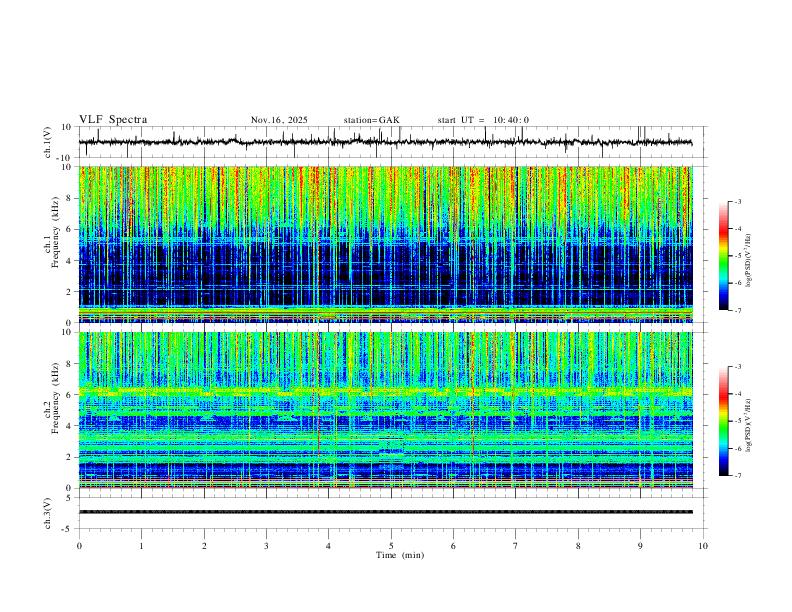Click the lower colorbar '-7' tick label
The width and height of the screenshot is (792, 612).
click(737, 475)
